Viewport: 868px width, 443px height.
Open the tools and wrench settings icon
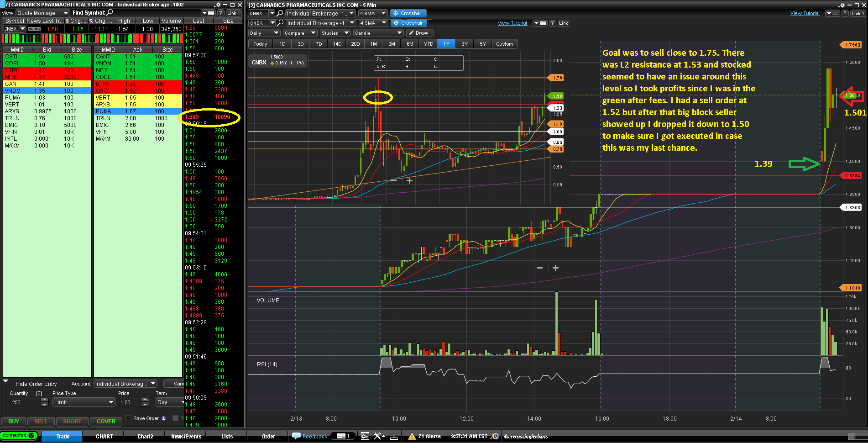point(379,436)
